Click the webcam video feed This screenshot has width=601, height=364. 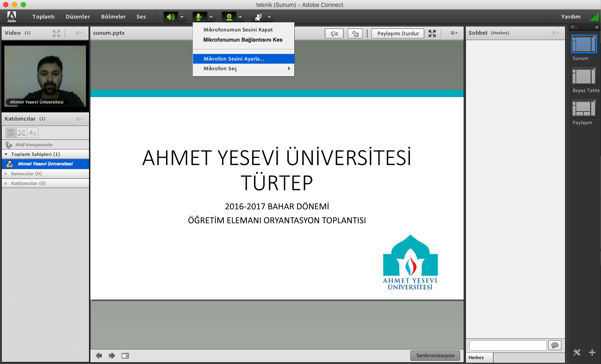coord(45,76)
